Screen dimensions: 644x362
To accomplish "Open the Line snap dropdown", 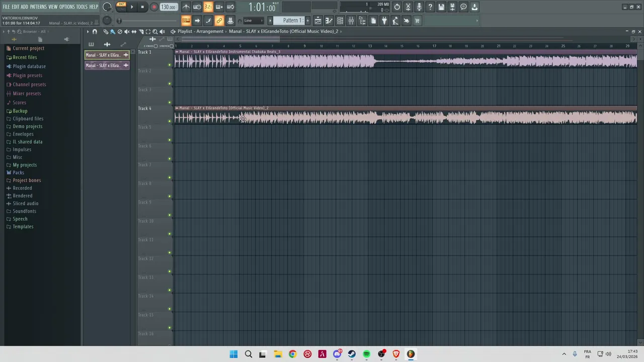I will tap(254, 21).
